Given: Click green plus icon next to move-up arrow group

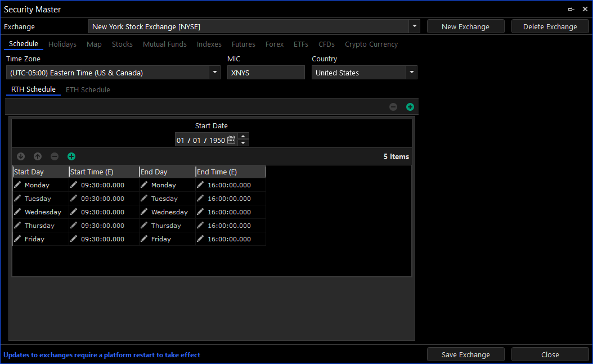Looking at the screenshot, I should pos(71,156).
